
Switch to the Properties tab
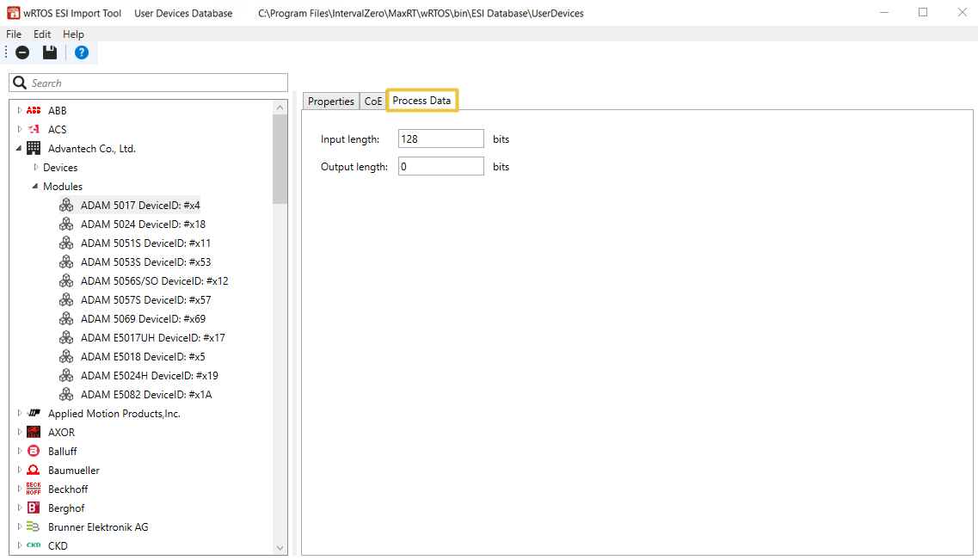330,102
